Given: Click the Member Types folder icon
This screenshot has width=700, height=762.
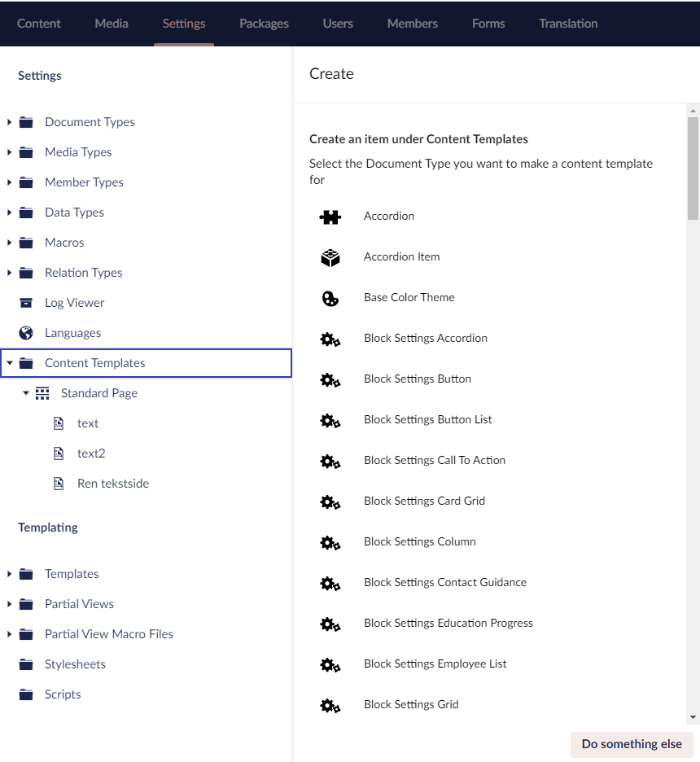Looking at the screenshot, I should pyautogui.click(x=26, y=182).
